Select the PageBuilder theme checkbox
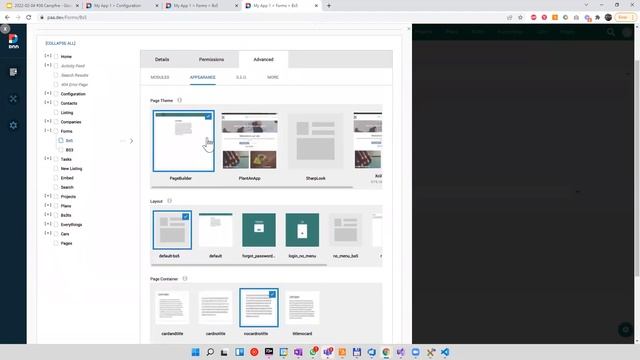The height and width of the screenshot is (360, 640). click(208, 116)
